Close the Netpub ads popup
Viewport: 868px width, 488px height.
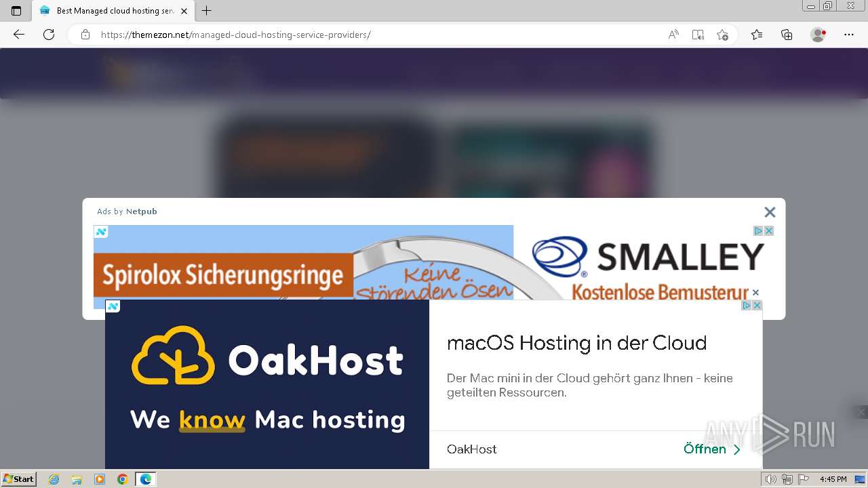pos(770,212)
